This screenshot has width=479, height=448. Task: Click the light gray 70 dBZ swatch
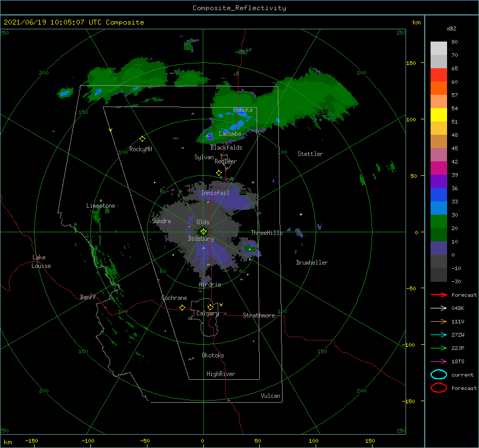pos(439,48)
